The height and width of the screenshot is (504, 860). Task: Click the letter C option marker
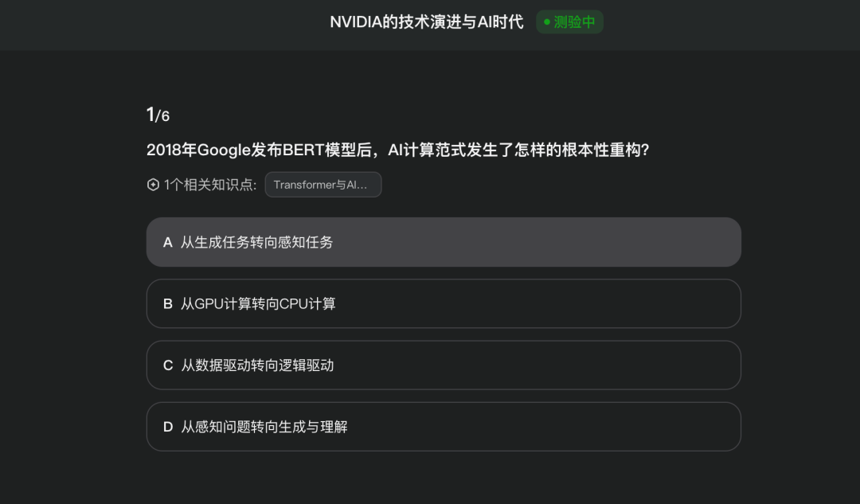click(x=168, y=365)
